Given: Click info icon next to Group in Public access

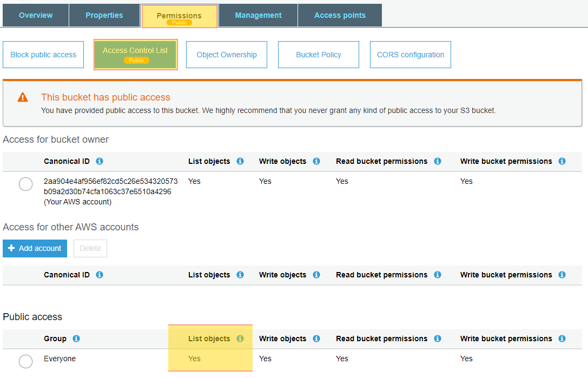Looking at the screenshot, I should 76,339.
